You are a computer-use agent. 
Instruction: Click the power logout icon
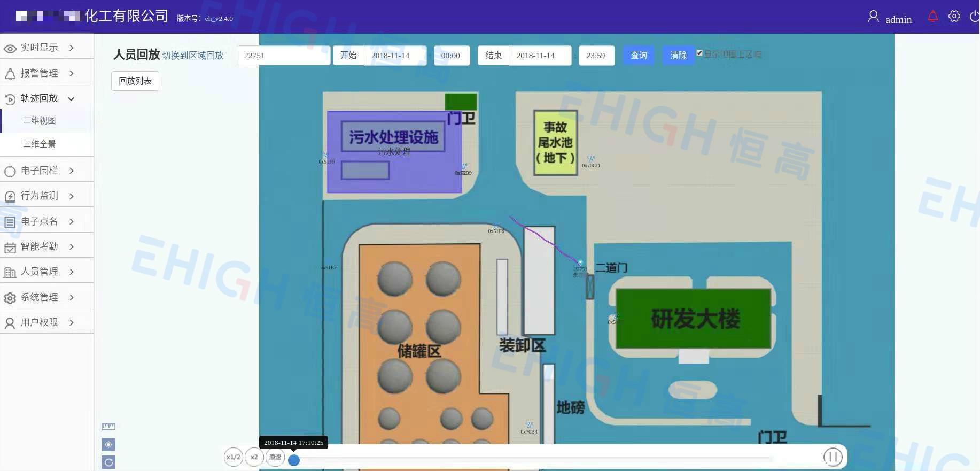tap(975, 17)
